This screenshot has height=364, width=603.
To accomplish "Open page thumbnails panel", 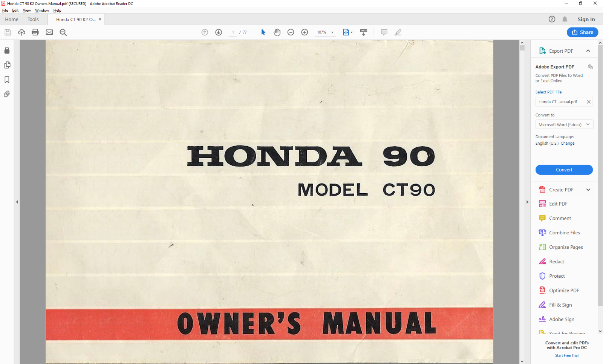I will (7, 65).
